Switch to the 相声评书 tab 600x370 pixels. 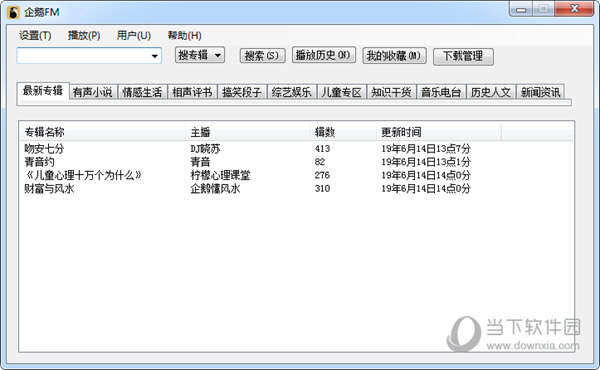192,92
